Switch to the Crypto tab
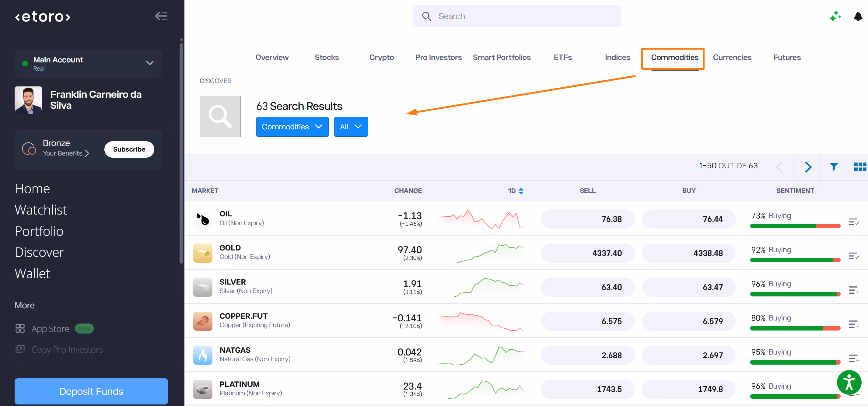This screenshot has width=868, height=406. pos(381,57)
